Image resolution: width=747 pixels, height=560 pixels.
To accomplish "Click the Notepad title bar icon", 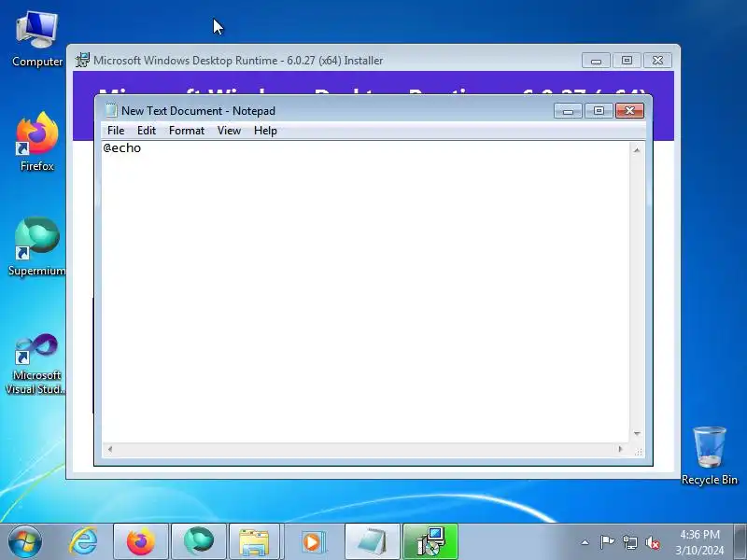I will pos(110,110).
